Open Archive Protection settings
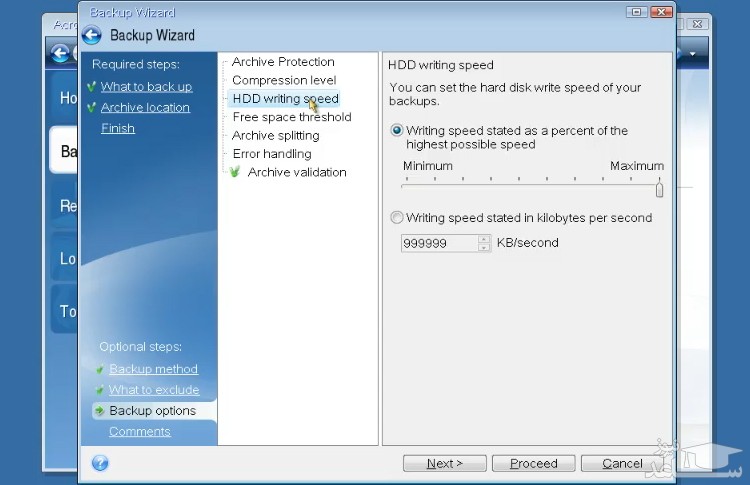The height and width of the screenshot is (485, 750). (283, 62)
